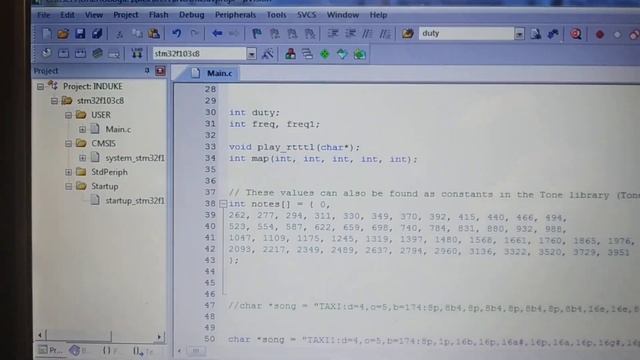This screenshot has width=640, height=360.
Task: Indent the selected lines icon
Action: 333,33
